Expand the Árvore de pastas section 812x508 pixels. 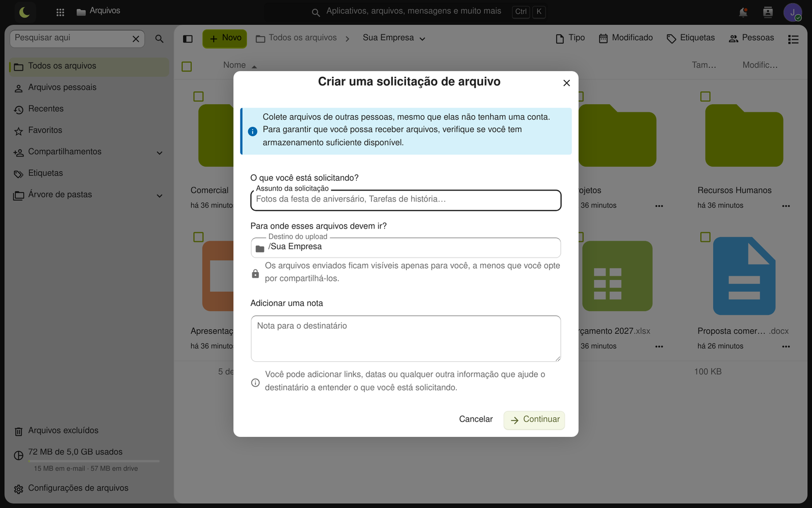click(159, 196)
